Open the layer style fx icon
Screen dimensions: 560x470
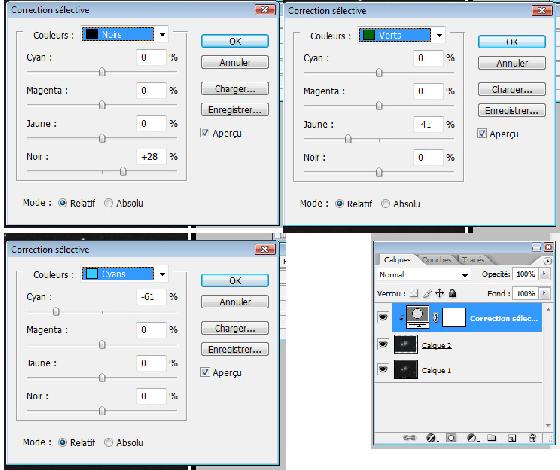pos(431,438)
